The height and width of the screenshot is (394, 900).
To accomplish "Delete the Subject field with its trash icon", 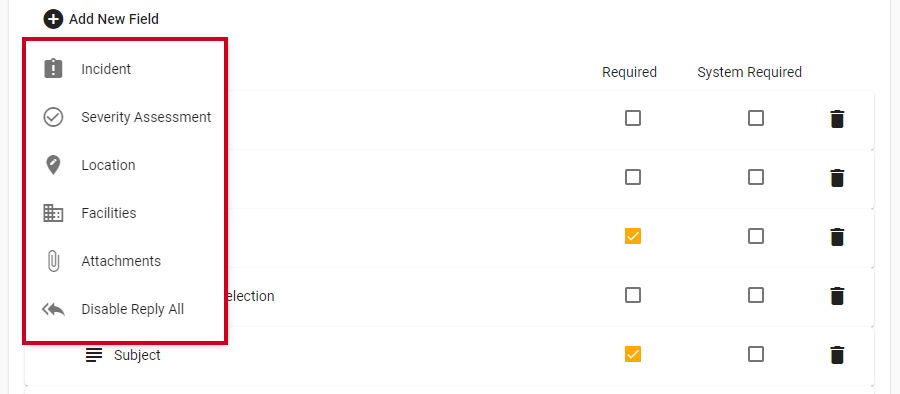I will click(x=837, y=355).
